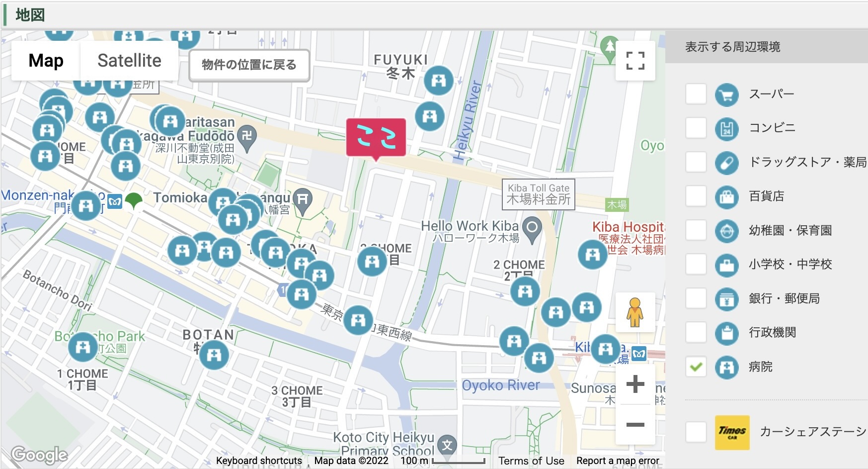
Task: Click the fullscreen map toggle icon
Action: coord(635,61)
